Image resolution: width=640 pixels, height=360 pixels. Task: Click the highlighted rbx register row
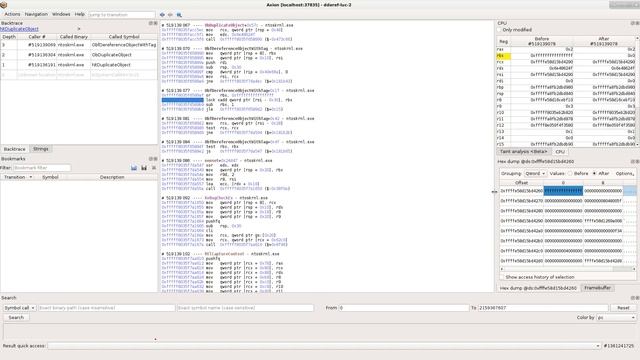[566, 56]
